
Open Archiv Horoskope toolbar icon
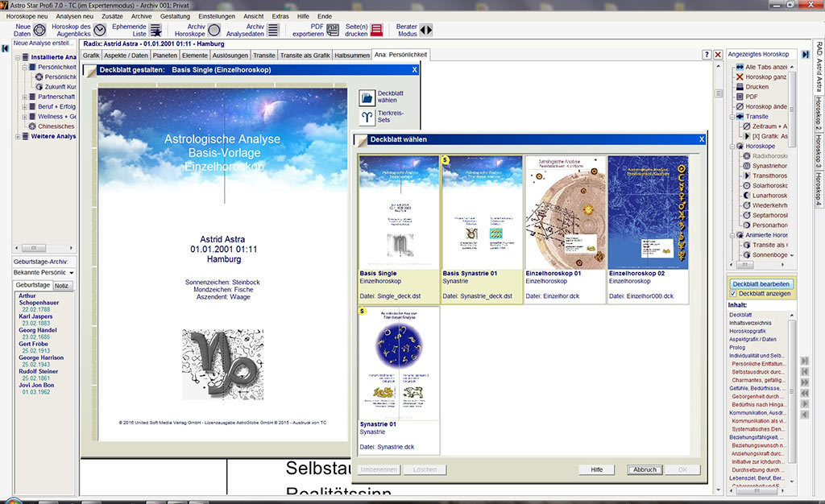(x=214, y=30)
